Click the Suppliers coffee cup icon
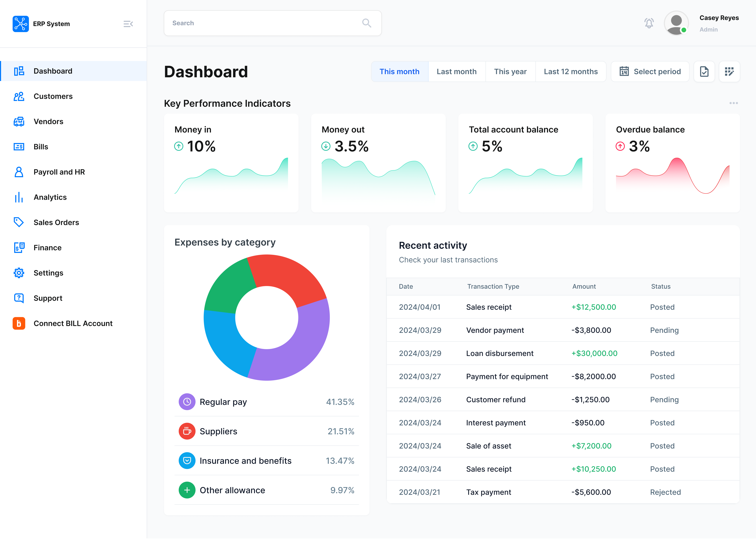Screen dimensions: 756x540 tap(187, 431)
